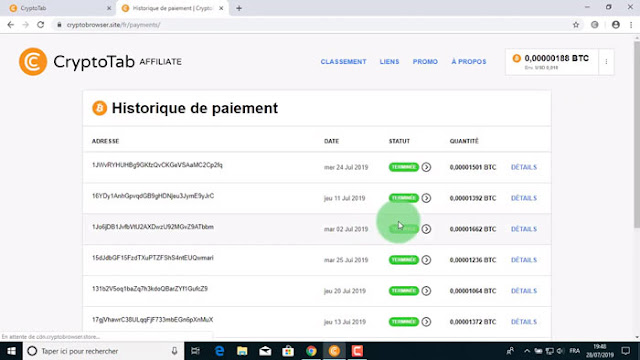This screenshot has height=360, width=640.
Task: Open DÉTAILS for 0,00001662 BTC payment
Action: (524, 229)
